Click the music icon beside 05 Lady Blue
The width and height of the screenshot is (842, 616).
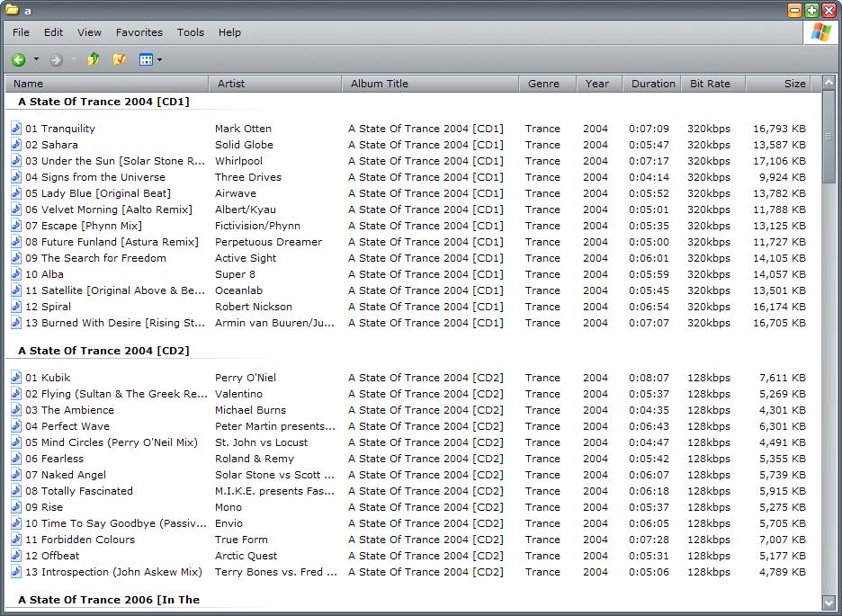[16, 193]
